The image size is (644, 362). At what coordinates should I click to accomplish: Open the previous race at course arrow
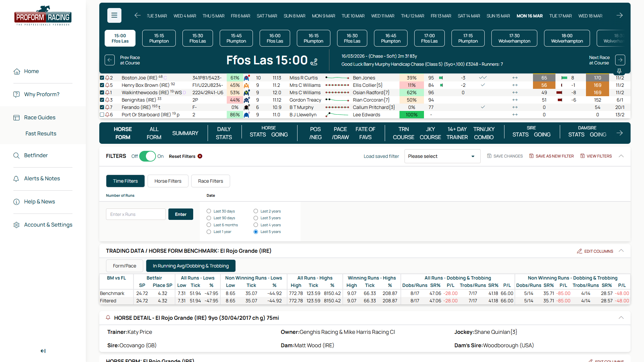point(110,60)
